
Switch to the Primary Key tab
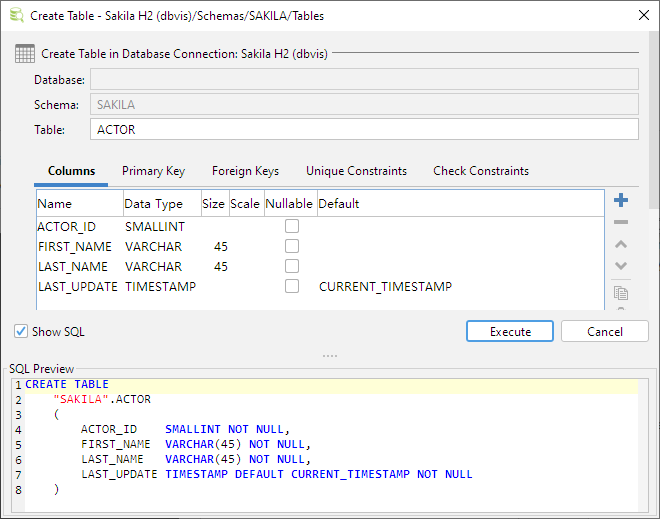[x=154, y=171]
